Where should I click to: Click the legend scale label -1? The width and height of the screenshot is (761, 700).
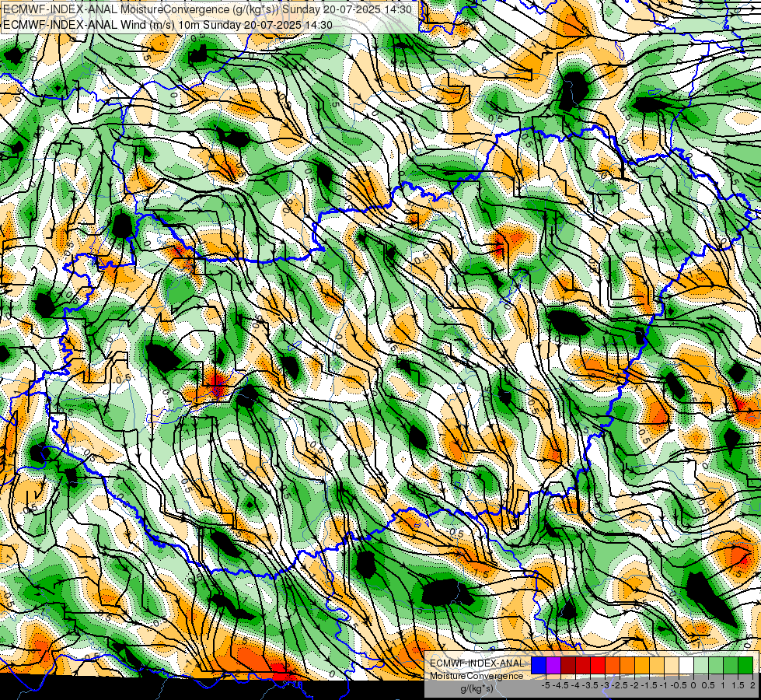coord(664,685)
